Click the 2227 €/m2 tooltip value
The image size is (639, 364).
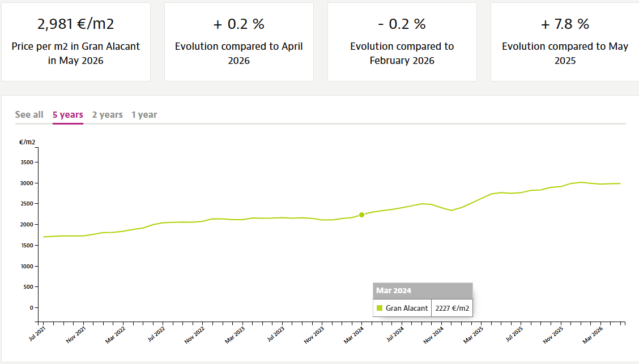[452, 308]
